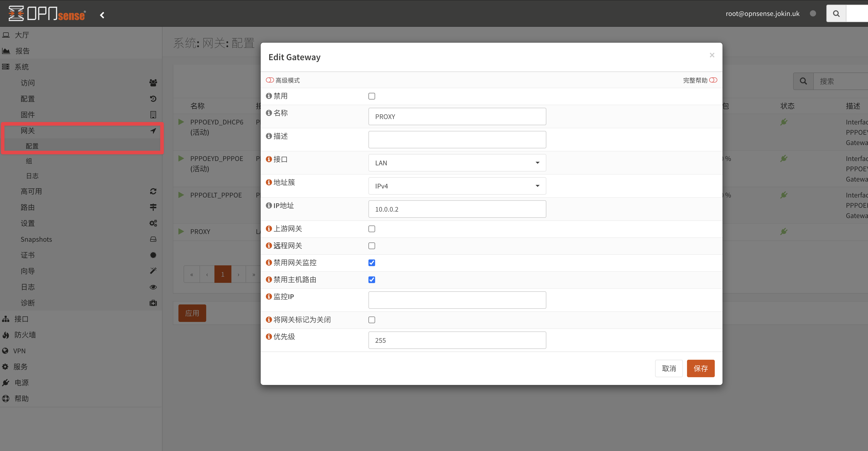Viewport: 868px width, 451px height.
Task: Go to the first page in pagination
Action: pos(192,274)
